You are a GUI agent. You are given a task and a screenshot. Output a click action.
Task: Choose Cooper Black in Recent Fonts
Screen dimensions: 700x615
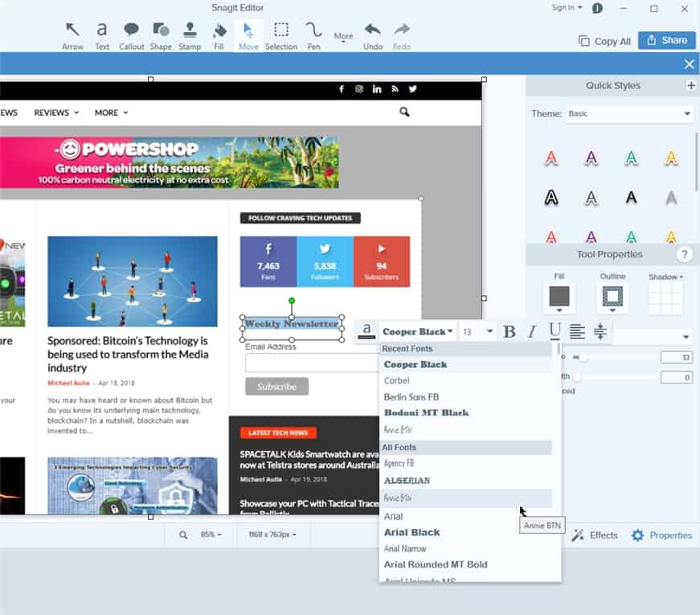tap(465, 364)
